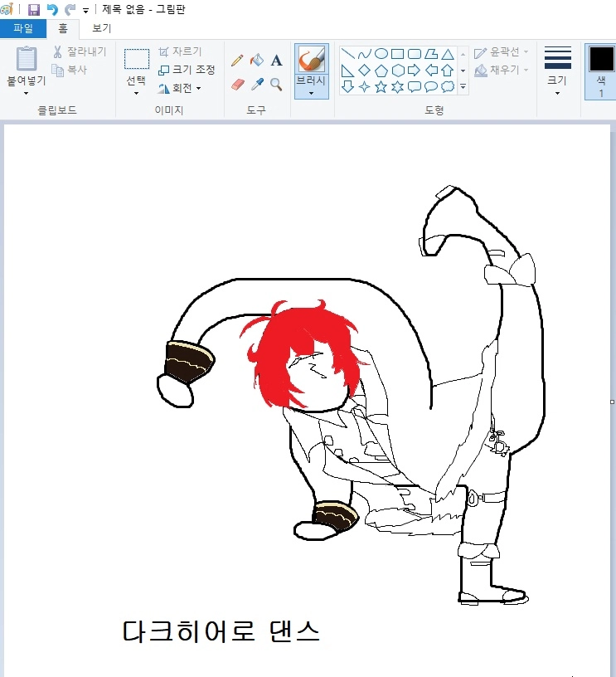This screenshot has width=616, height=677.
Task: Click the Save icon in quick access toolbar
Action: coord(34,10)
